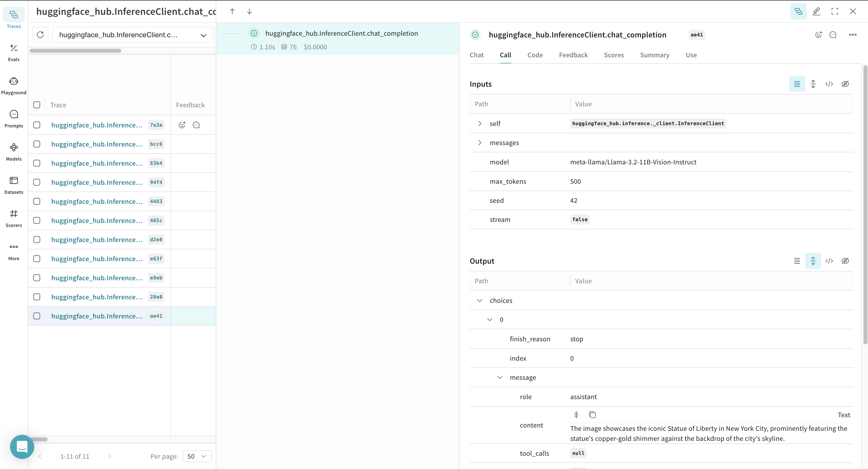Click the Text format label on content
The width and height of the screenshot is (868, 469).
[x=844, y=415]
